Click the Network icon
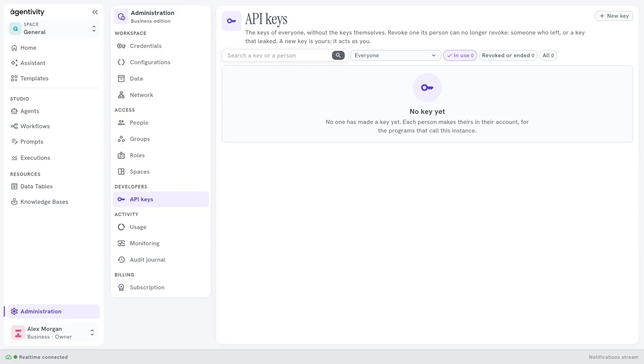Image resolution: width=644 pixels, height=364 pixels. click(x=121, y=95)
